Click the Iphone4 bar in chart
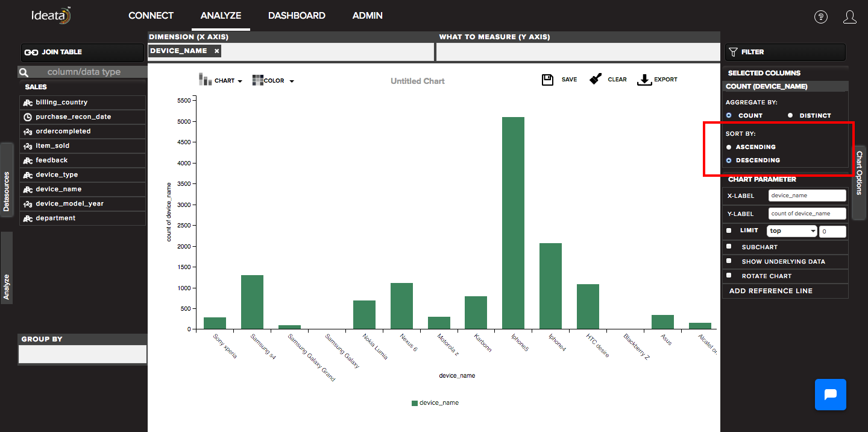The width and height of the screenshot is (868, 432). point(550,286)
